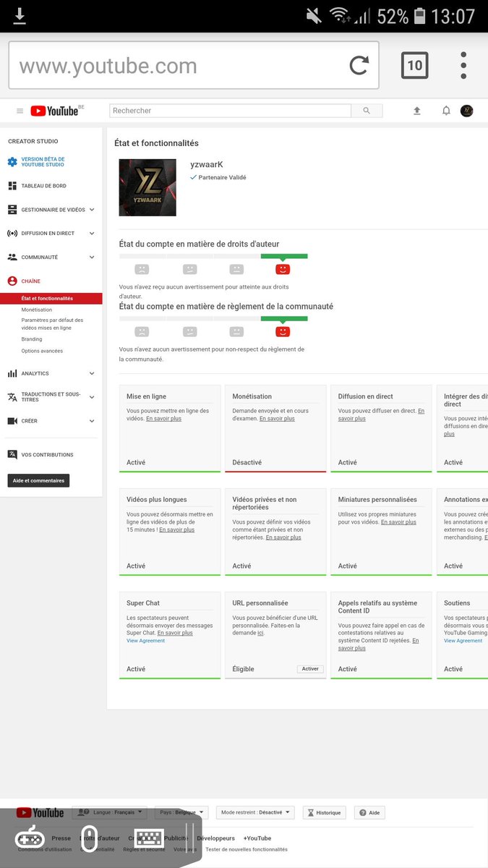Image resolution: width=488 pixels, height=868 pixels.
Task: Click En savoir plus in Vidéos plus longues card
Action: click(176, 529)
